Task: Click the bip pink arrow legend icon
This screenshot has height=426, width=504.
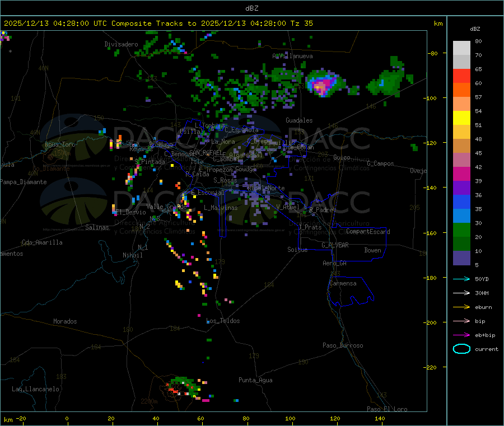Action: pos(461,321)
